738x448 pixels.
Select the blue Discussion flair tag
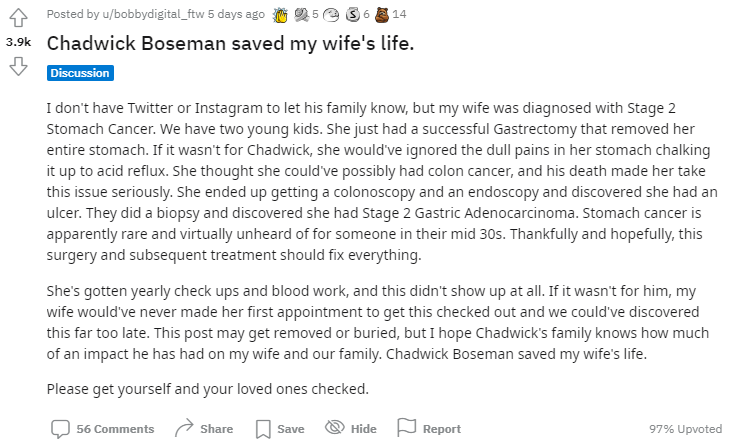point(80,73)
